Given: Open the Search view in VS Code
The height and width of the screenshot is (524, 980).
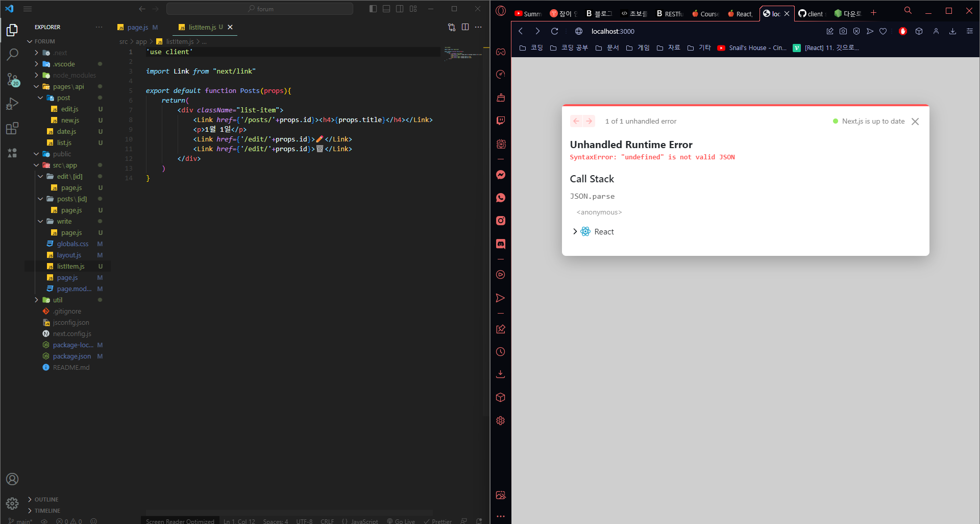Looking at the screenshot, I should pos(12,54).
